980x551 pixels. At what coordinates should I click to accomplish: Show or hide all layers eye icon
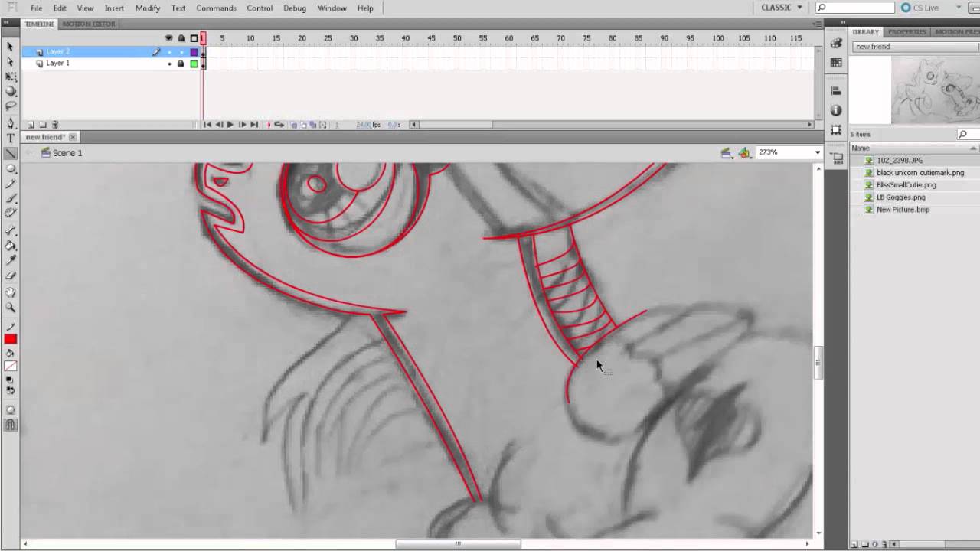click(x=169, y=38)
